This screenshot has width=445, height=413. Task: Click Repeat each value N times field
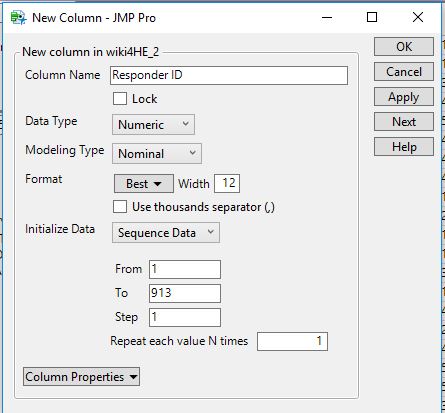coord(292,341)
